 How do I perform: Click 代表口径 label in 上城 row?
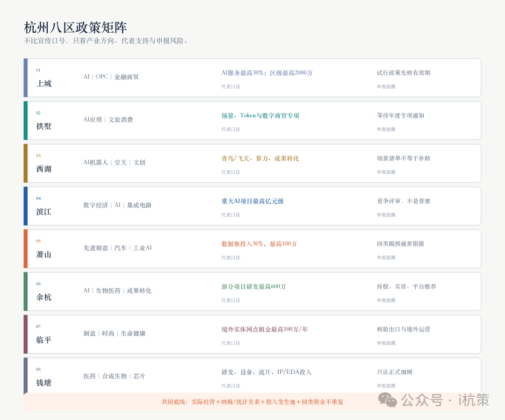[x=231, y=87]
